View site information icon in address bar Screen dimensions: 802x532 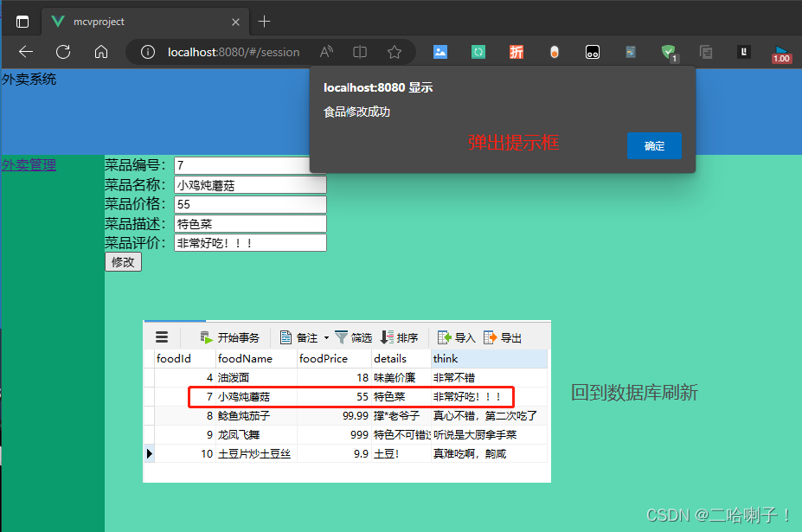(148, 52)
